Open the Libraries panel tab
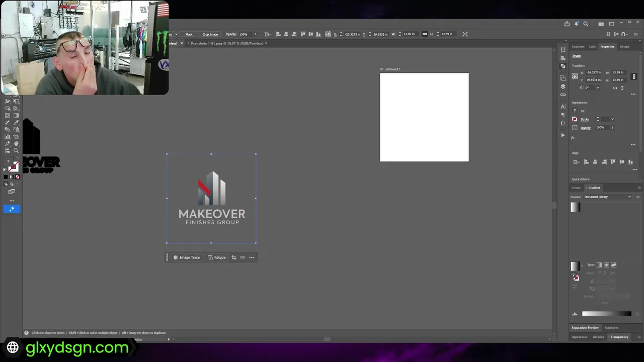This screenshot has width=644, height=362. click(x=598, y=337)
